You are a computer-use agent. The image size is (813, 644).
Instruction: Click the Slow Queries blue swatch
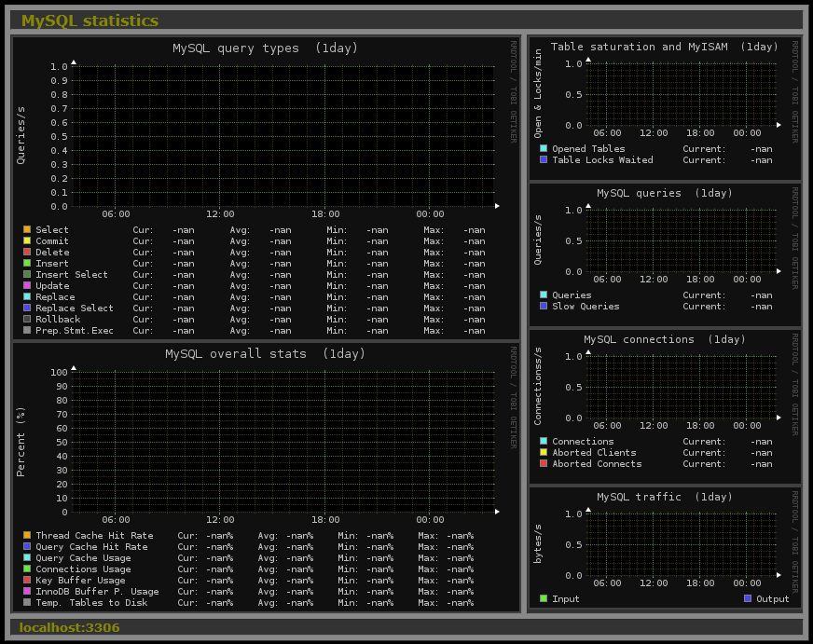(x=544, y=306)
